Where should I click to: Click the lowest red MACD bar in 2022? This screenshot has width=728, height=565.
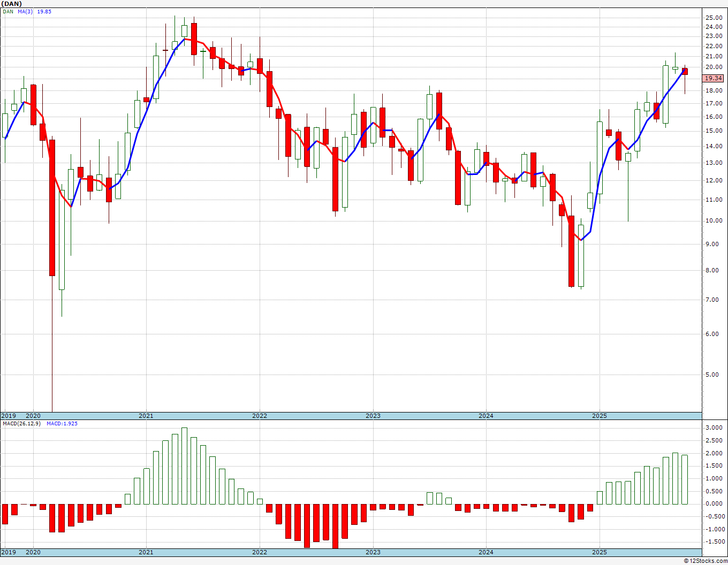click(x=336, y=526)
